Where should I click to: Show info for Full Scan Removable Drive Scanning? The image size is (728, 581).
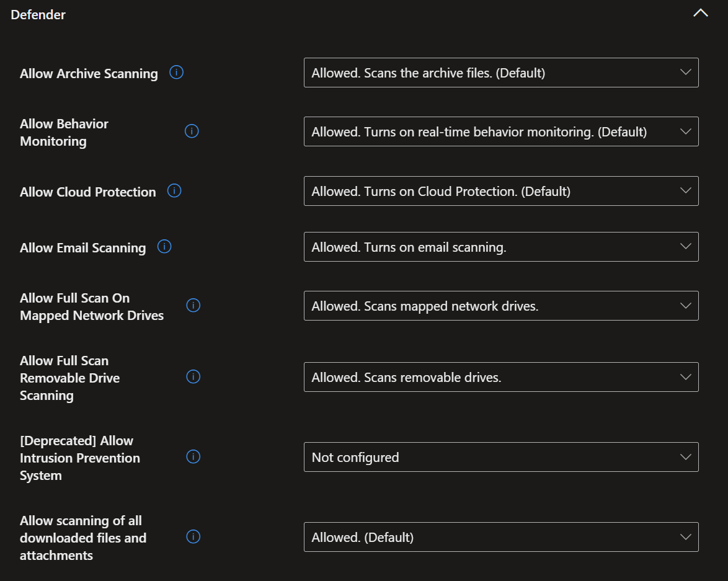click(x=193, y=376)
